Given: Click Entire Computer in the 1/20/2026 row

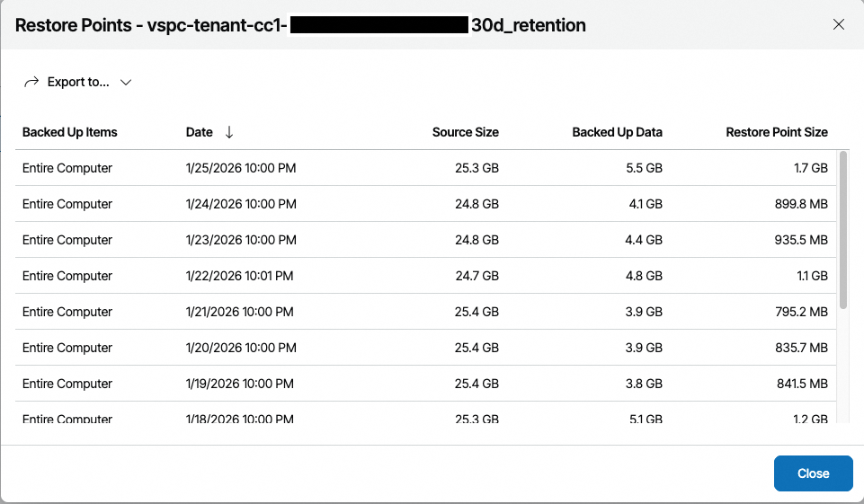Looking at the screenshot, I should click(x=67, y=348).
